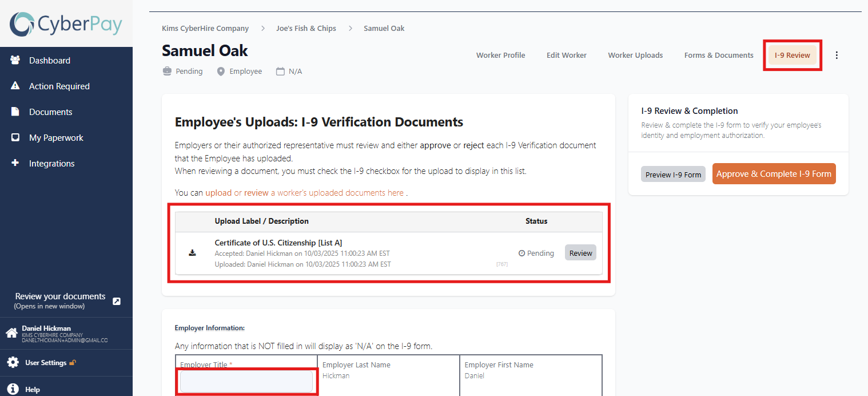Click Employer Last Name value Hickman
Viewport: 868px width, 396px height.
(336, 376)
